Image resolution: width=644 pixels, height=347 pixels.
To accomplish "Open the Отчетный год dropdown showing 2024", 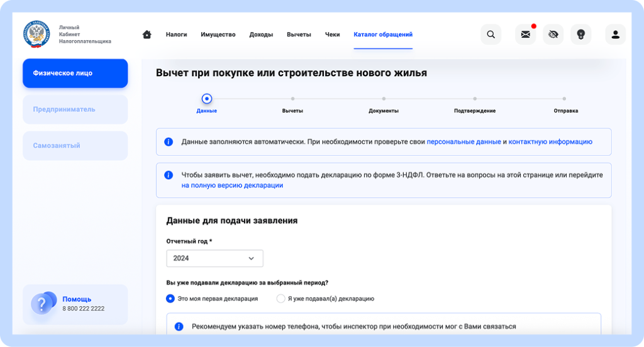I will point(214,258).
